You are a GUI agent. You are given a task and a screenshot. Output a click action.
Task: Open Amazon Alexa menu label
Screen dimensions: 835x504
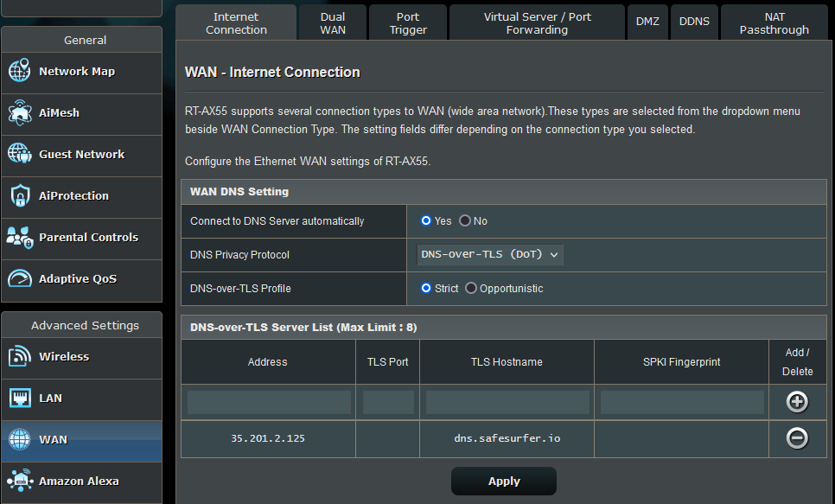(79, 481)
